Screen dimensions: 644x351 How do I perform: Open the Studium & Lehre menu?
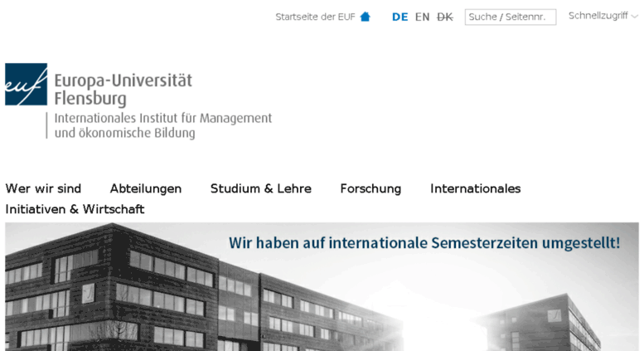[261, 188]
